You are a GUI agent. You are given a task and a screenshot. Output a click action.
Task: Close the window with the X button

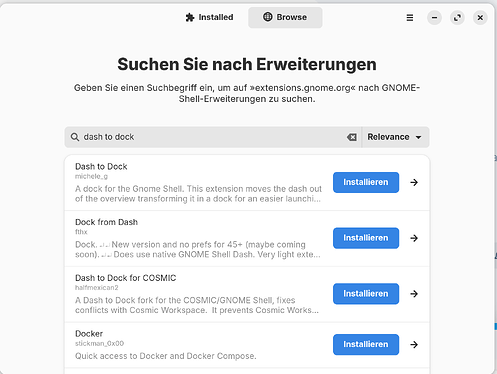(480, 18)
